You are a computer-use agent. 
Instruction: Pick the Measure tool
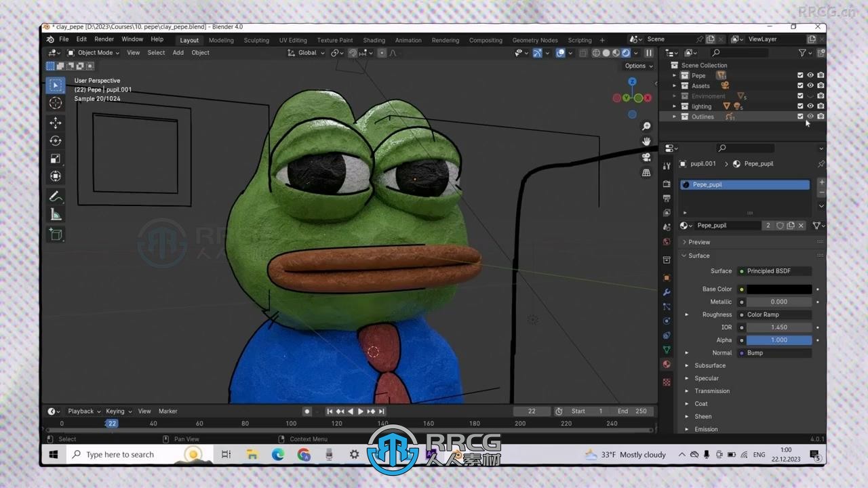[56, 215]
